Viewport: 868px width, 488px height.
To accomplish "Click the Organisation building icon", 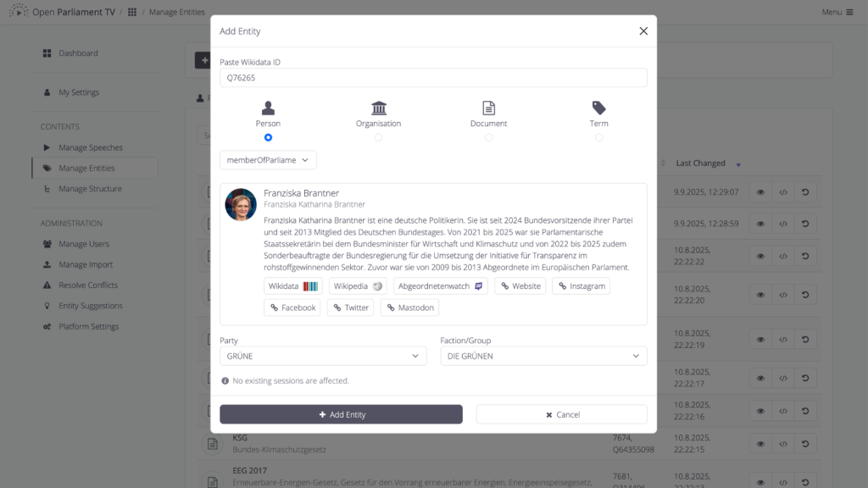I will pos(379,108).
